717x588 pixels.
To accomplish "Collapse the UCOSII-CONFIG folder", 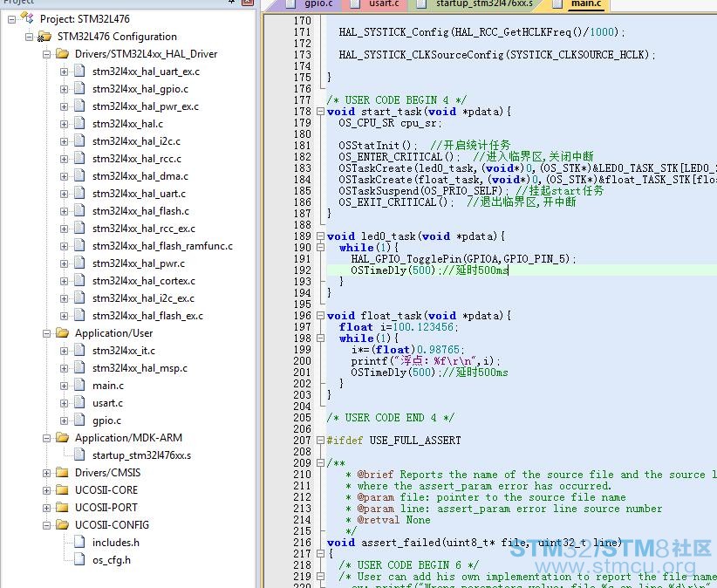I will click(46, 525).
